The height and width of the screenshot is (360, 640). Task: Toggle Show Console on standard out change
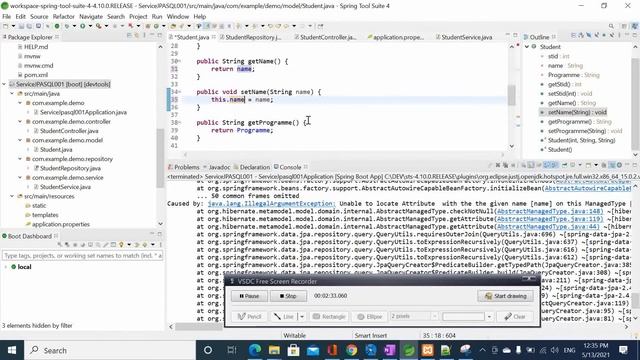[x=547, y=165]
